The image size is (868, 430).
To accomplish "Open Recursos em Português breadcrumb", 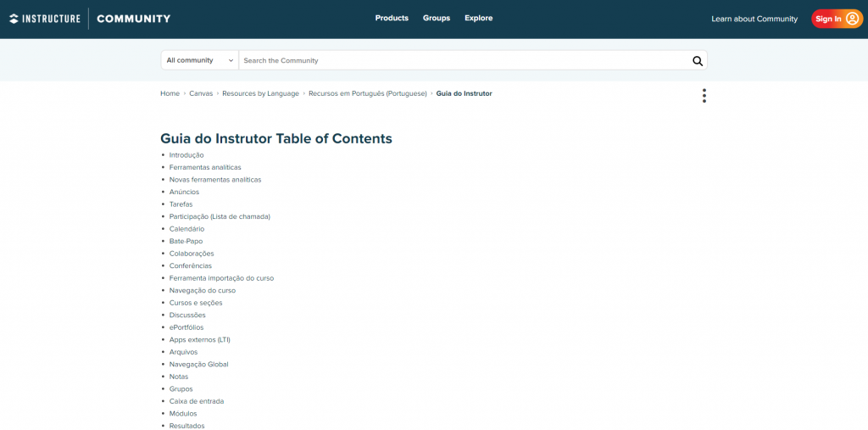I will pyautogui.click(x=367, y=93).
